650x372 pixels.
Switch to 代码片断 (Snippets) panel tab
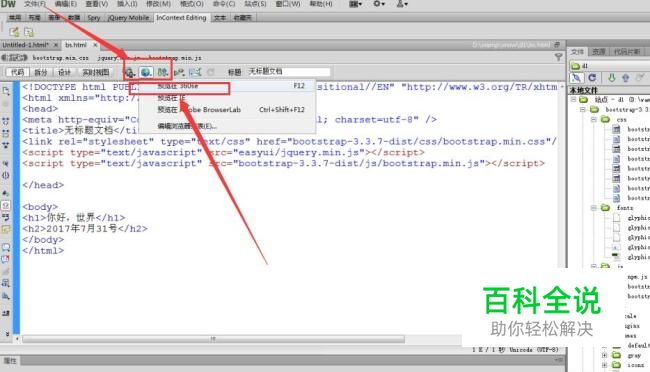click(x=627, y=51)
